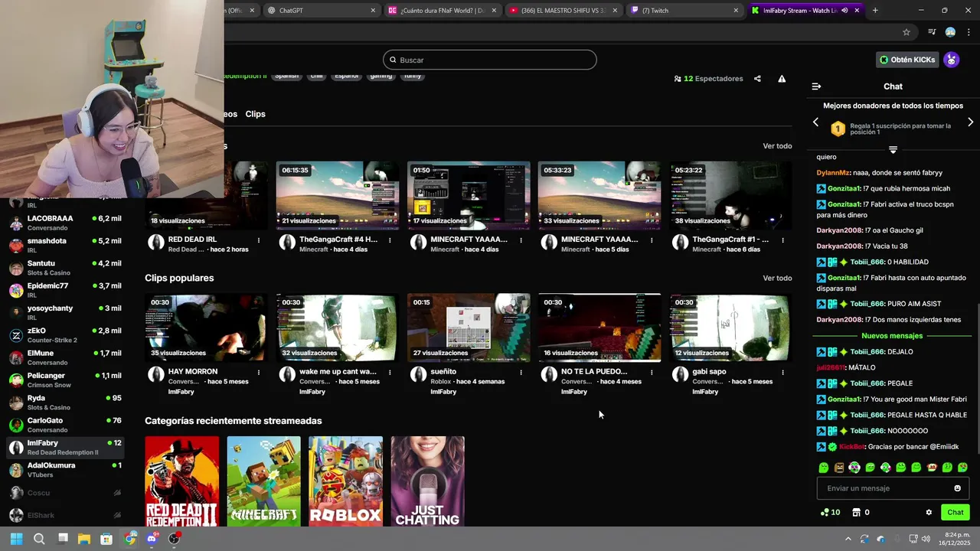Open Chrome media control icon in toolbar
This screenshot has height=551, width=980.
932,32
